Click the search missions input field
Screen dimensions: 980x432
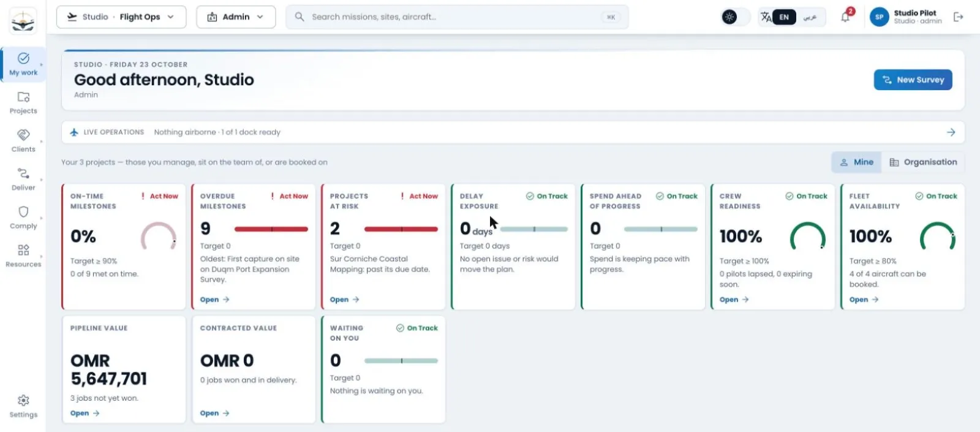pyautogui.click(x=457, y=17)
